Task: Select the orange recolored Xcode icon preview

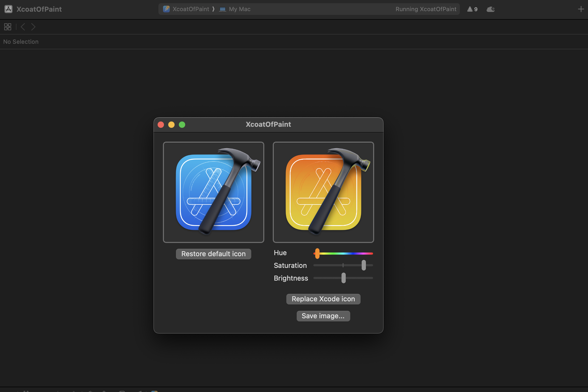Action: click(323, 192)
